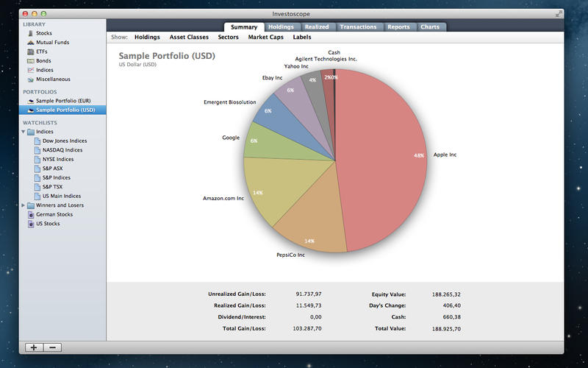Click the Bonds icon in sidebar
This screenshot has height=368, width=588.
[x=30, y=61]
